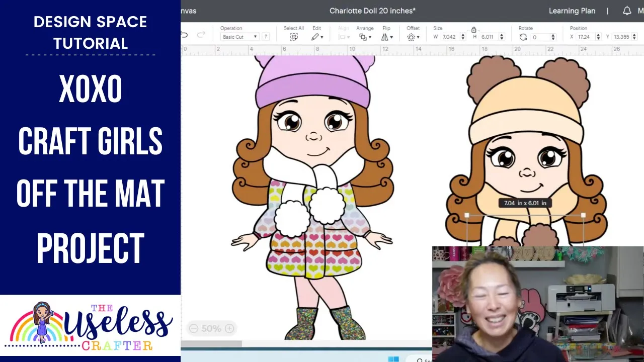644x362 pixels.
Task: Open the Operation Basic Cut dropdown
Action: pos(239,37)
